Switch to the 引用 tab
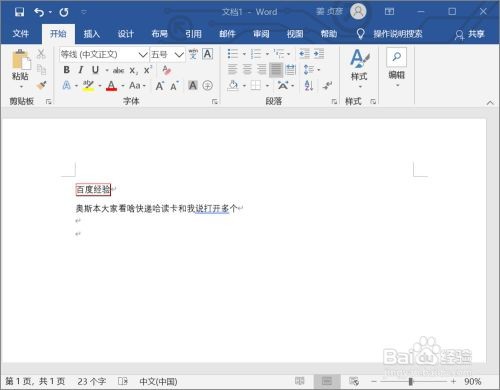500x390 pixels. click(x=193, y=34)
